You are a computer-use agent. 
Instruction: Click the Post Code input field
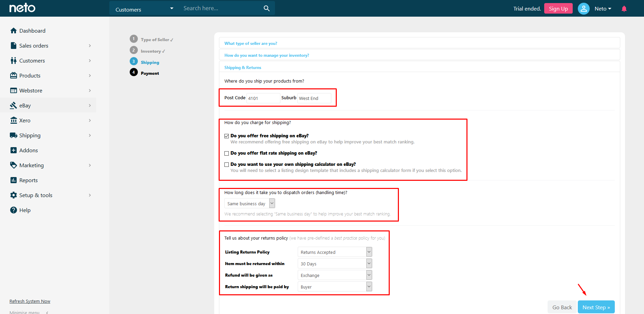263,98
